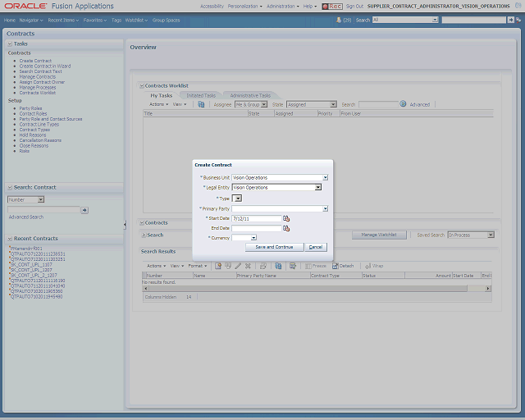The width and height of the screenshot is (525, 420).
Task: Open Assignee Me & Group dropdown
Action: 264,104
